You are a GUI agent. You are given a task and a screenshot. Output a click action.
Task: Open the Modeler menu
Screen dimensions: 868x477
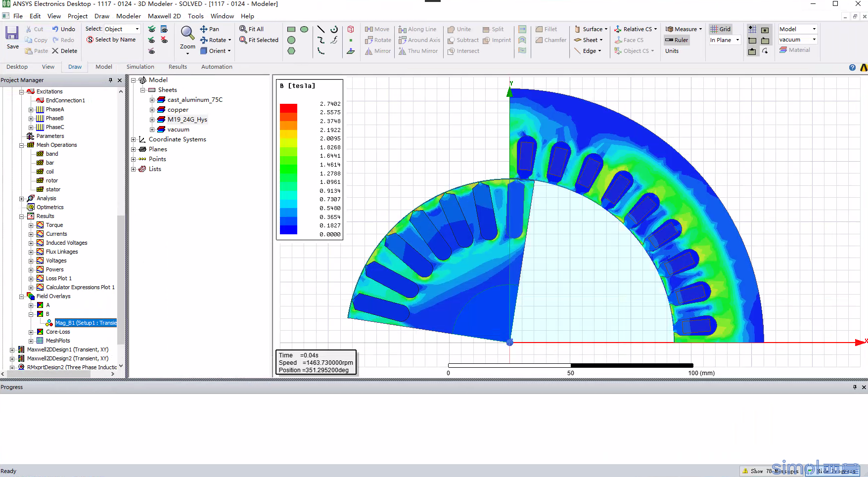[x=129, y=16]
